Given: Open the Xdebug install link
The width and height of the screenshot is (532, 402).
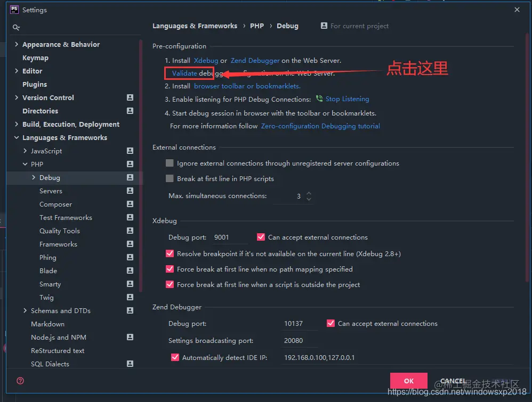Looking at the screenshot, I should 206,61.
